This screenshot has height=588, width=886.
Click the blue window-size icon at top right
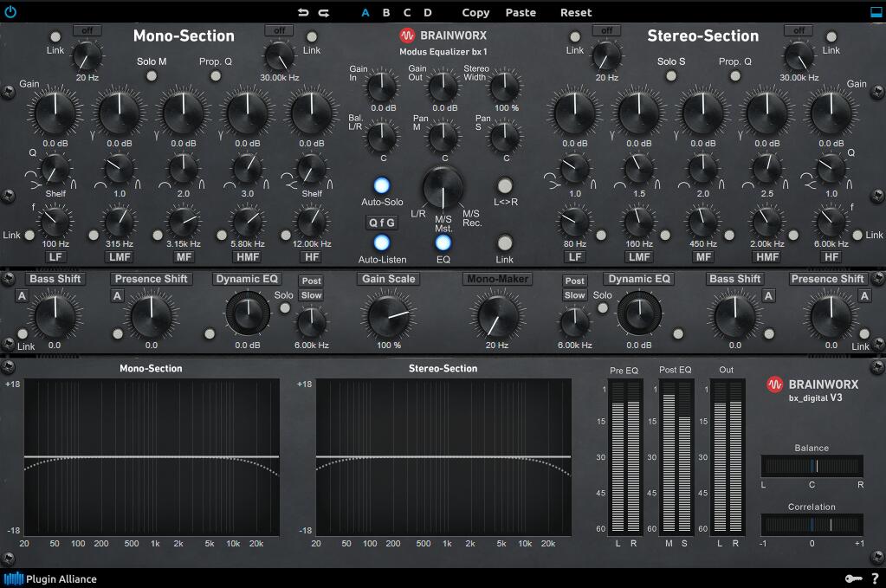[876, 12]
